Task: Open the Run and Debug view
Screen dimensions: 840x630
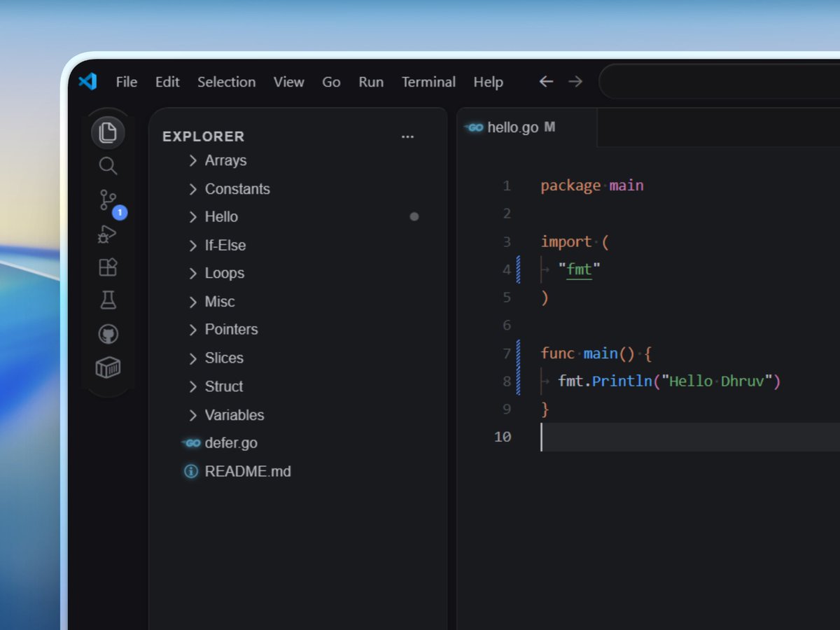Action: (108, 234)
